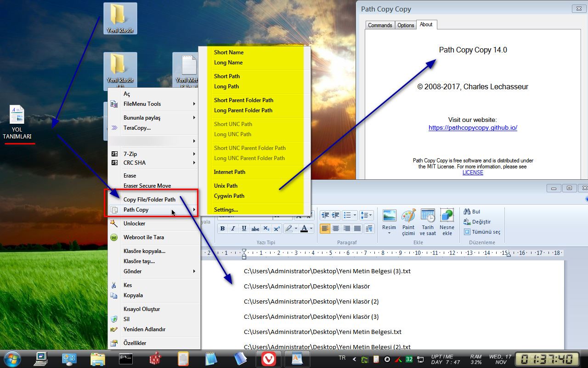The height and width of the screenshot is (368, 588).
Task: Open Windows Explorer folder on taskbar
Action: click(x=97, y=358)
